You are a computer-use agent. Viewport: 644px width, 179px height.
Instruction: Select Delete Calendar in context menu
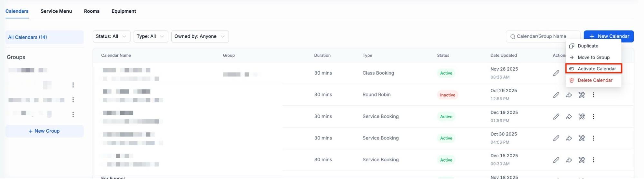pos(595,80)
